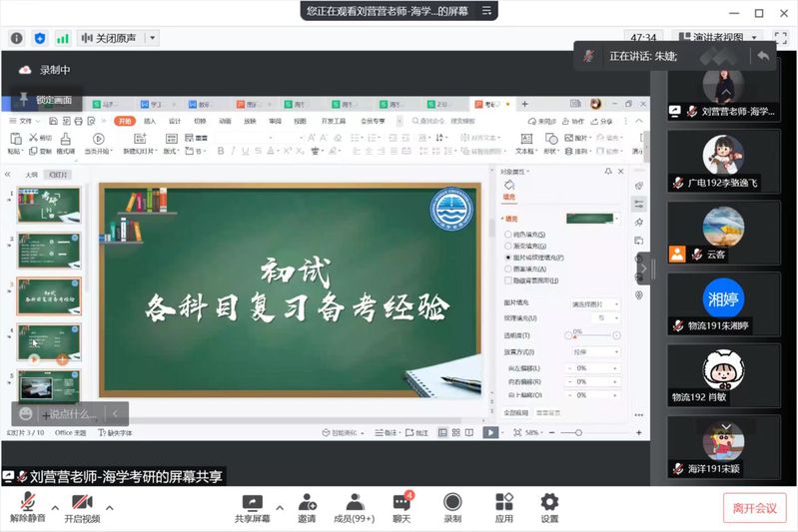Viewport: 798px width, 532px height.
Task: Open 放置方式 placement dropdown
Action: coord(594,352)
